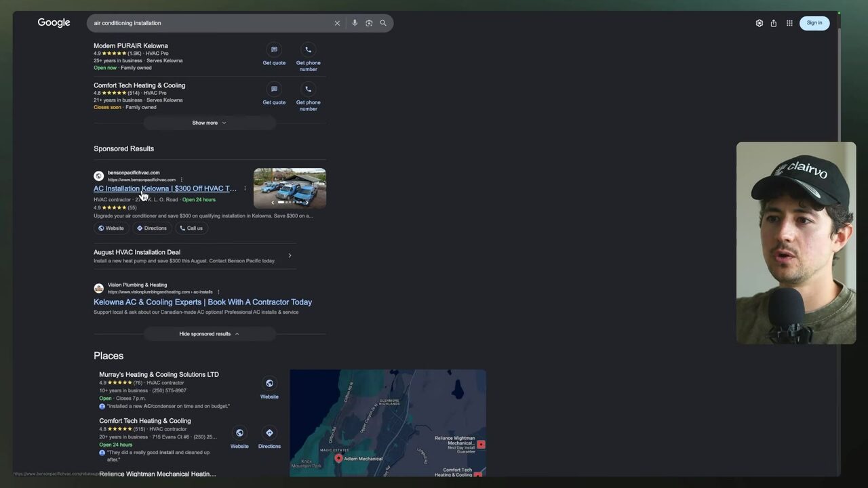Click the Places section heading
This screenshot has width=868, height=488.
click(108, 356)
